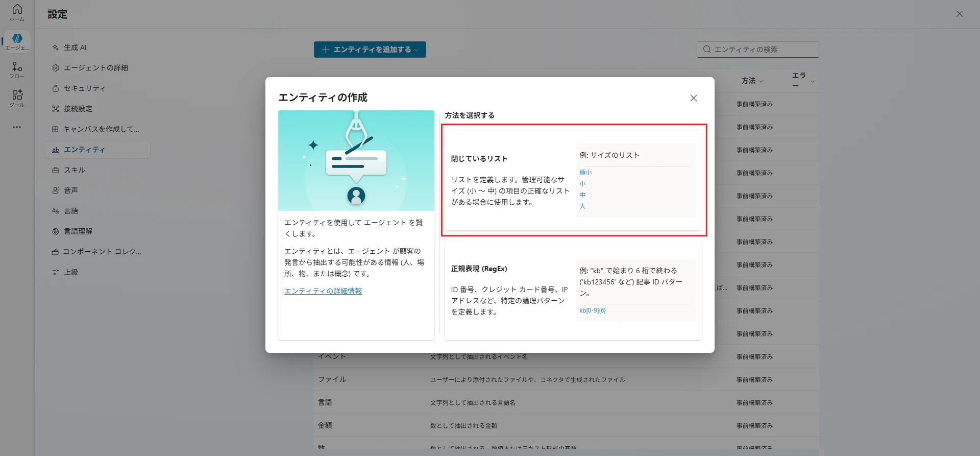Click the 金額 entity row

pyautogui.click(x=567, y=425)
